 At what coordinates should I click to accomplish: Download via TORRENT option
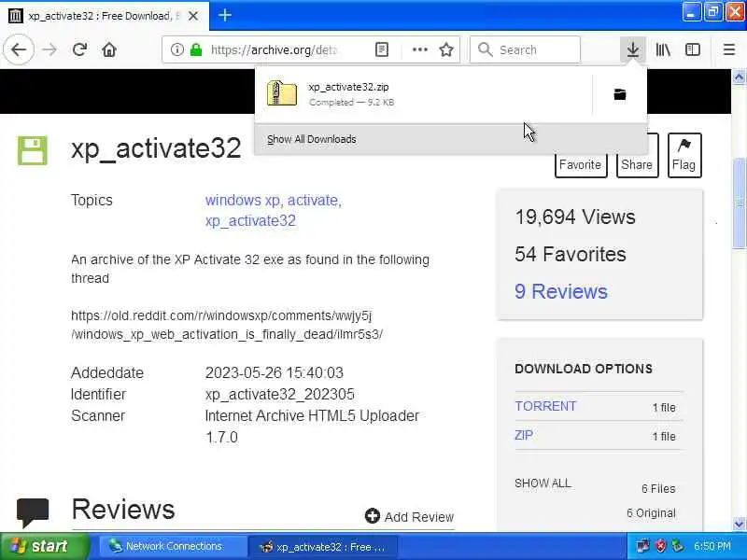pyautogui.click(x=546, y=406)
